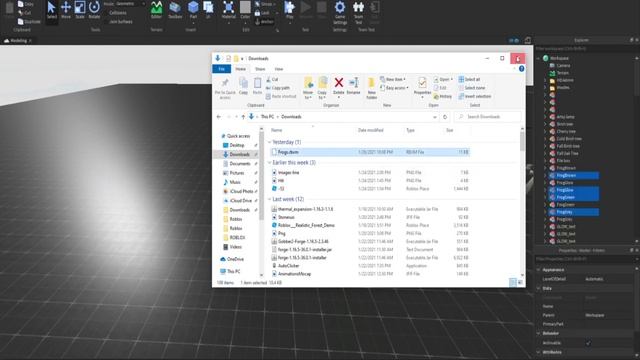This screenshot has height=360, width=640.
Task: Click Copy path in File Explorer ribbon
Action: [x=278, y=88]
